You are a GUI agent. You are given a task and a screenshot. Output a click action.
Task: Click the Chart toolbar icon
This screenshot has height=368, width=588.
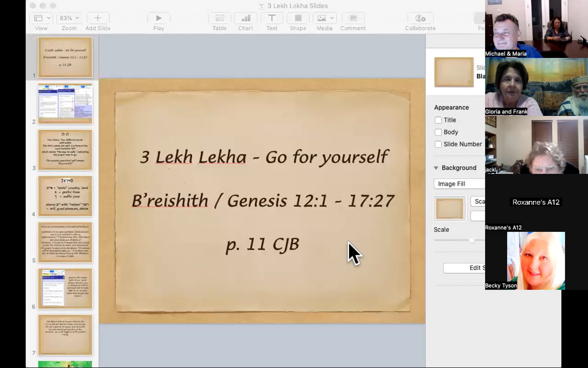245,18
